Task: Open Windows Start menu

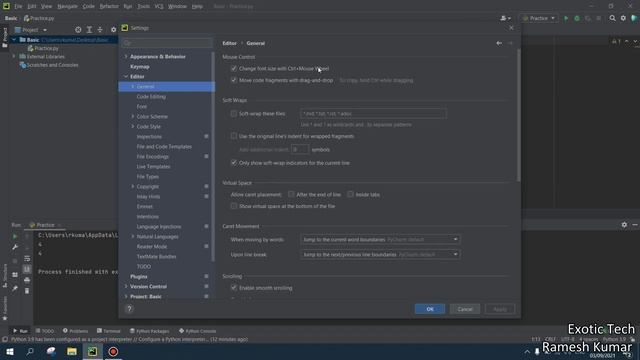Action: 10,352
